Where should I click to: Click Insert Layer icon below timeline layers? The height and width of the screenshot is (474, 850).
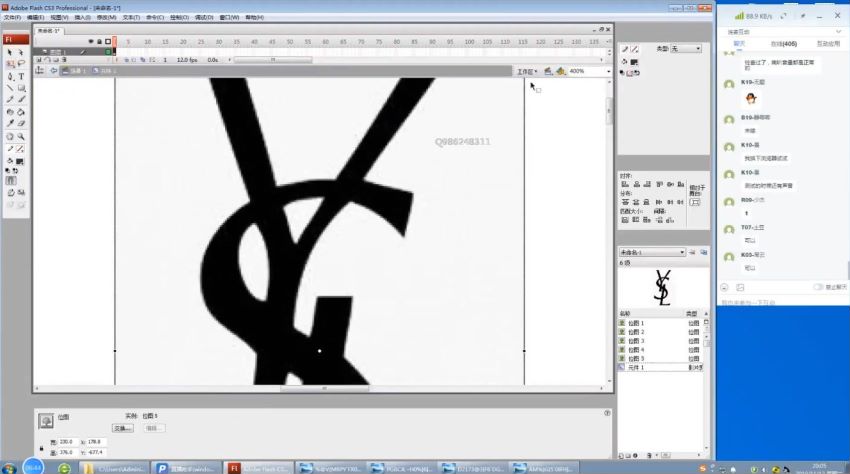coord(38,60)
